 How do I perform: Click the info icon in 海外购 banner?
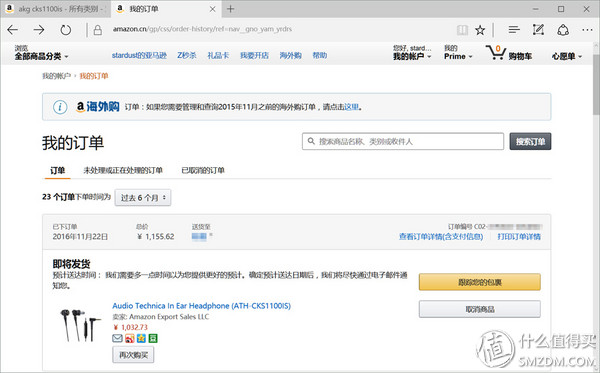60,107
